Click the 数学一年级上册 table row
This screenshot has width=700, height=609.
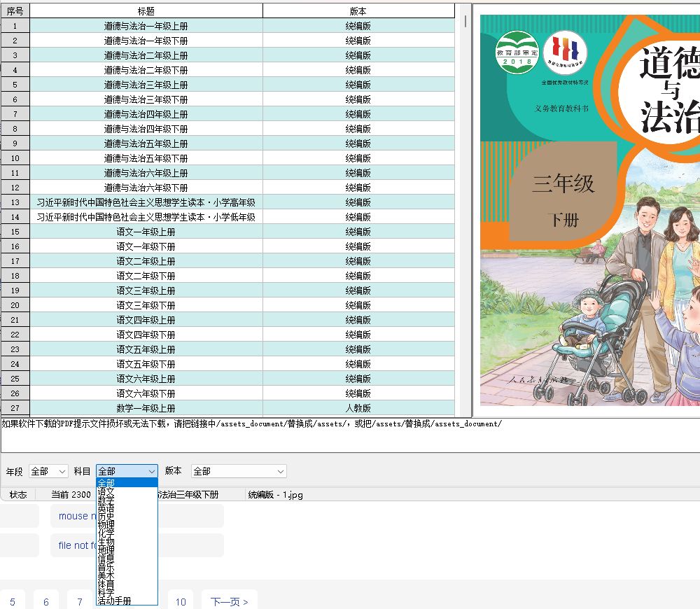(146, 408)
